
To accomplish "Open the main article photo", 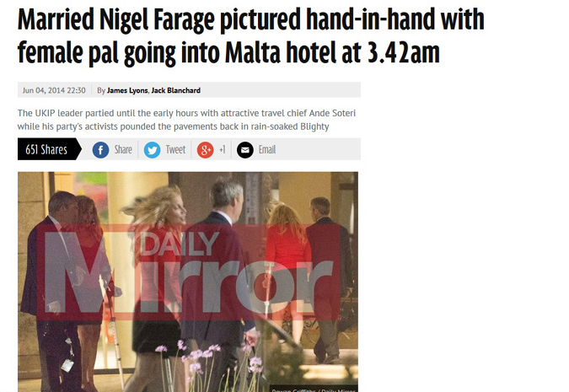I will click(188, 282).
